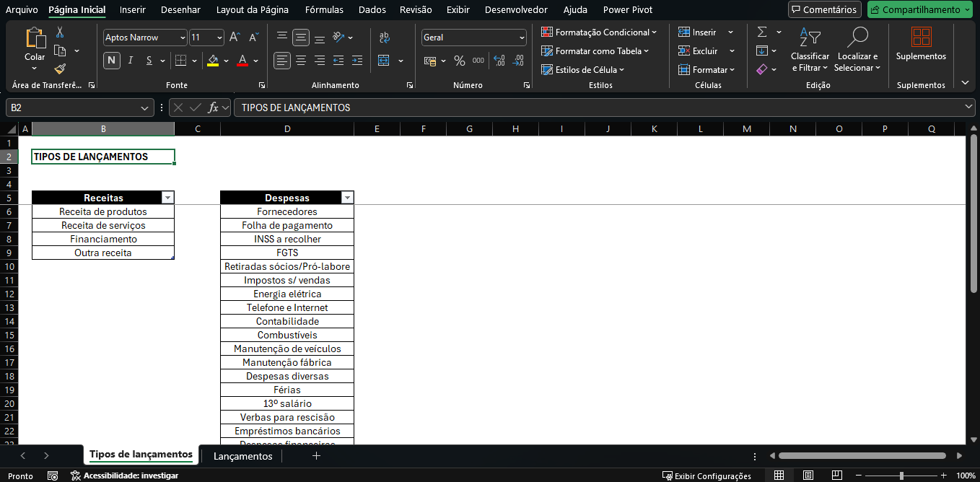Expand the Formatação Condicional menu
The height and width of the screenshot is (482, 980).
599,32
